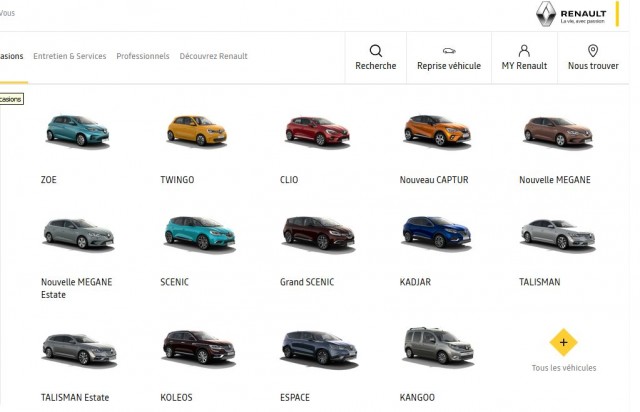Click the Grand SCENIC label

[307, 282]
